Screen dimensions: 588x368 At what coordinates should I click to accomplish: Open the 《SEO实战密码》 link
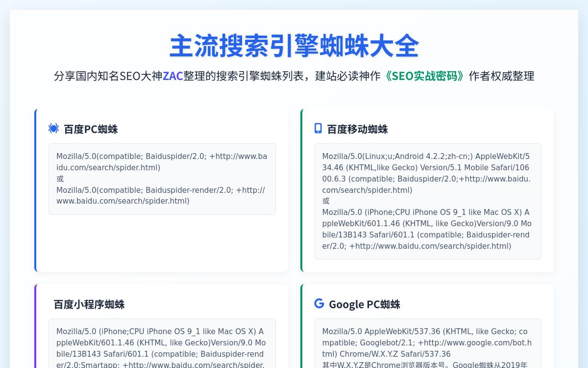(424, 76)
